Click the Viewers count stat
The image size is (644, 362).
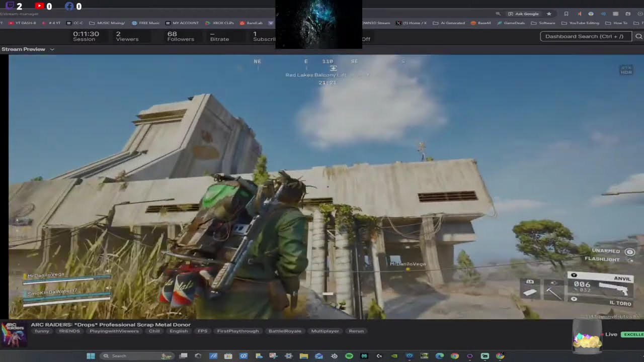(127, 36)
